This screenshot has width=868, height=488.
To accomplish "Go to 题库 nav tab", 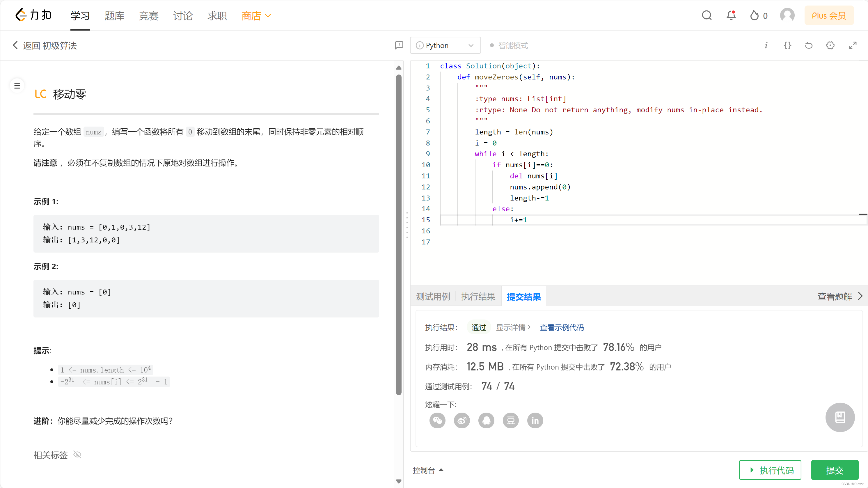I will pos(114,15).
